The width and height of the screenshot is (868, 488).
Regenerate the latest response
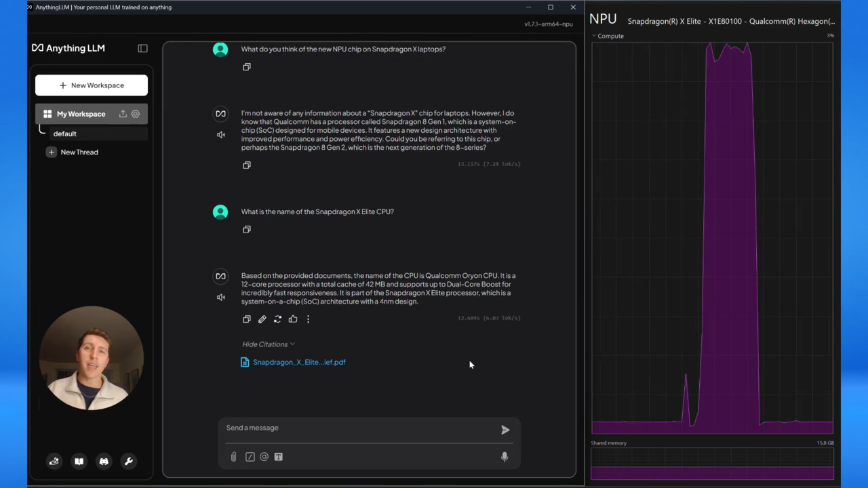(277, 319)
